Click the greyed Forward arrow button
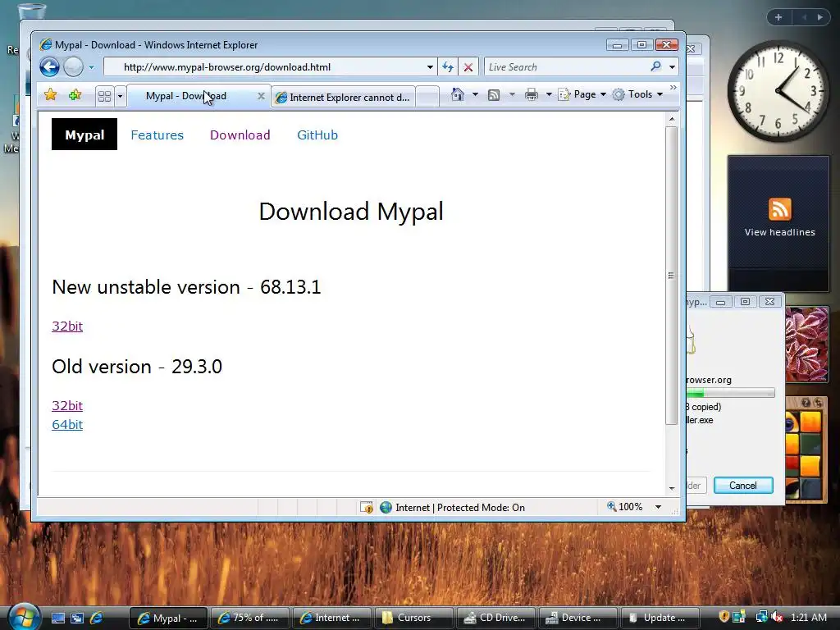This screenshot has height=630, width=840. coord(73,67)
